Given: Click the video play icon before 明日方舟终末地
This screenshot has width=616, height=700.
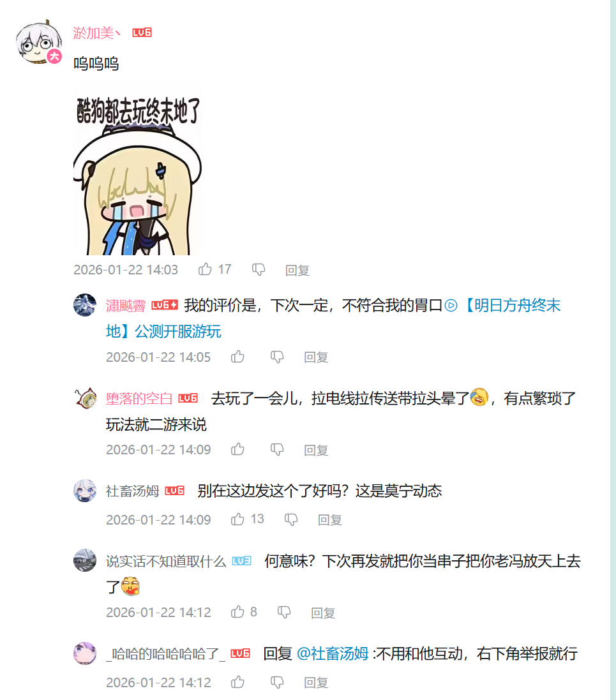Looking at the screenshot, I should click(x=451, y=306).
